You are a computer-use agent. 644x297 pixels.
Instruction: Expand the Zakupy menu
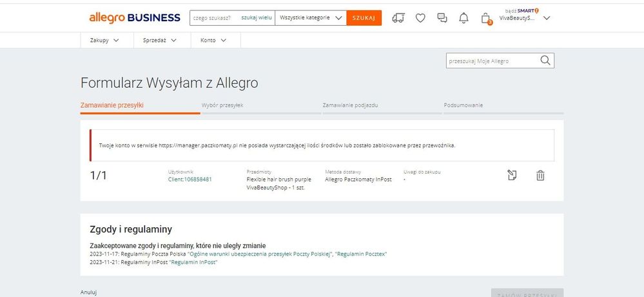tap(104, 40)
